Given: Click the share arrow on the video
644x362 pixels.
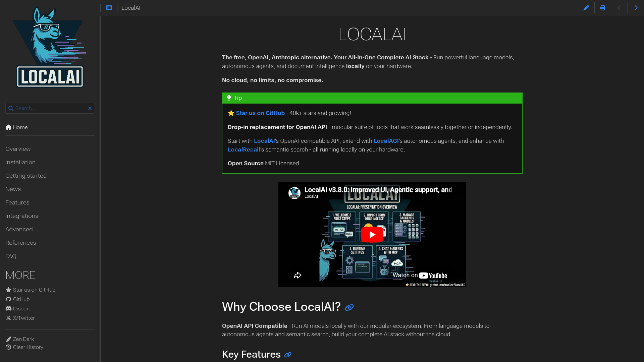Looking at the screenshot, I should click(298, 275).
